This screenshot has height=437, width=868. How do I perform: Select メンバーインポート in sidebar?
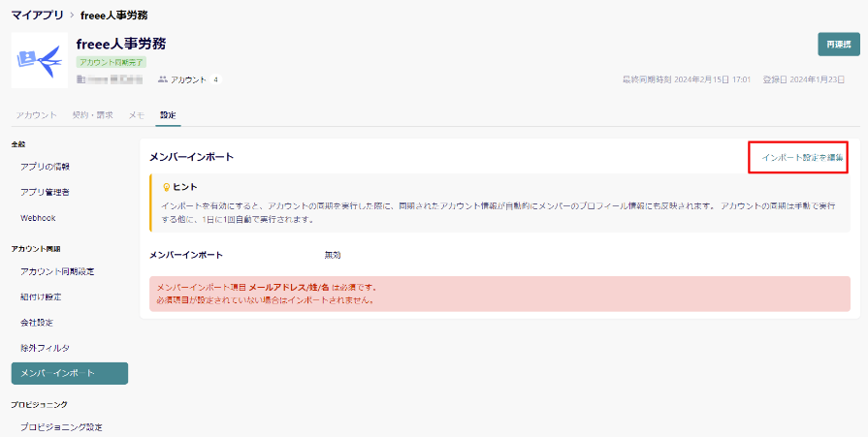click(70, 373)
